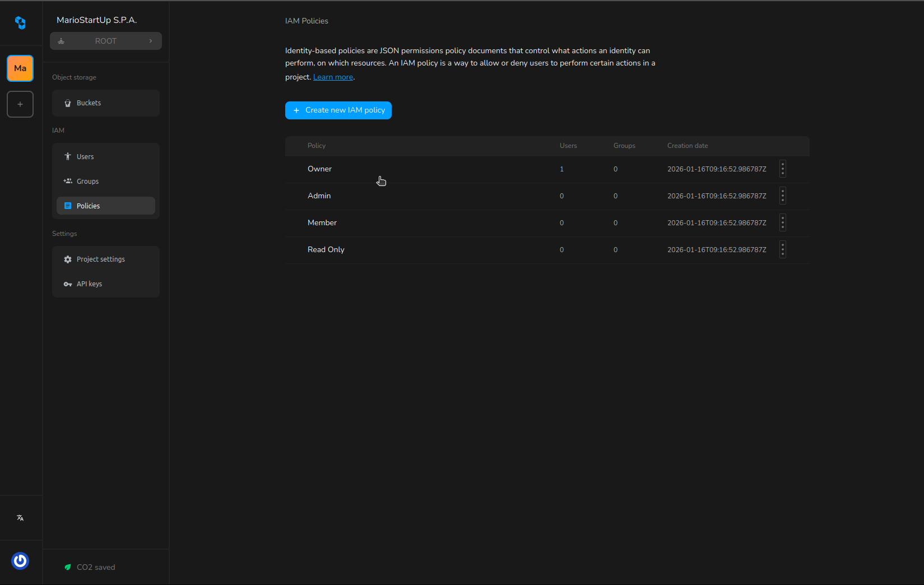The width and height of the screenshot is (924, 585).
Task: Open the Groups sidebar item
Action: (x=106, y=182)
